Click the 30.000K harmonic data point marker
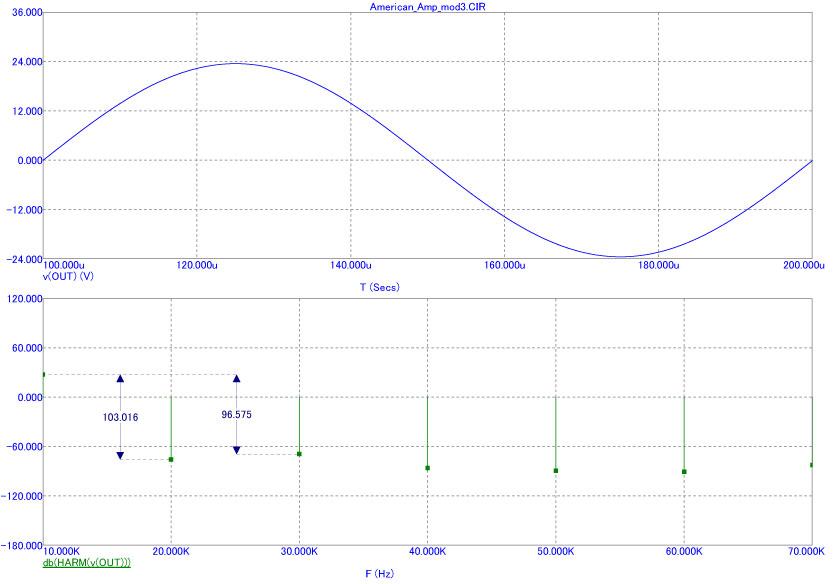This screenshot has height=584, width=833. click(299, 454)
